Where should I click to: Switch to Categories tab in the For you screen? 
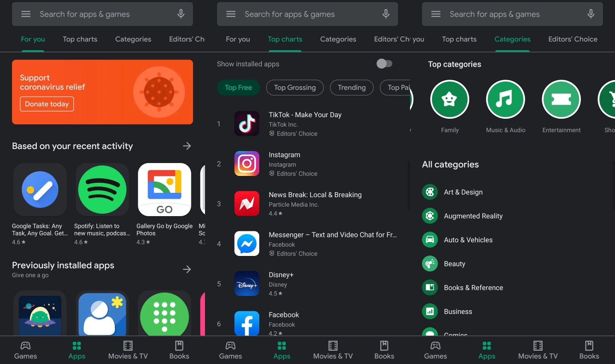point(133,39)
